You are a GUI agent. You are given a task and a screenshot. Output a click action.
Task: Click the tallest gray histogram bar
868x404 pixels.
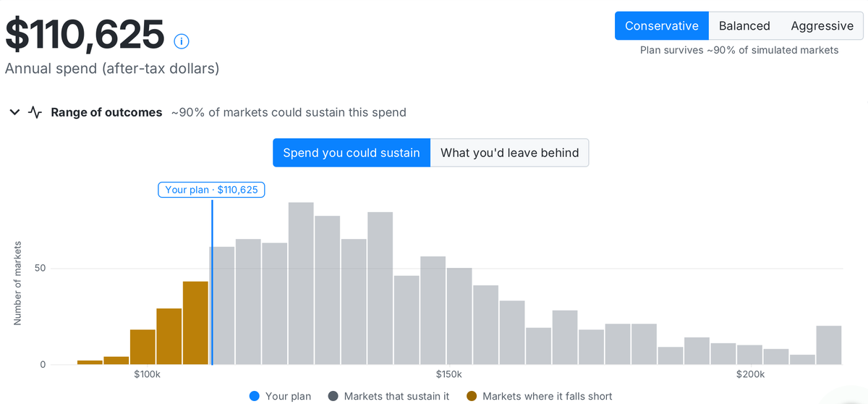click(x=301, y=283)
